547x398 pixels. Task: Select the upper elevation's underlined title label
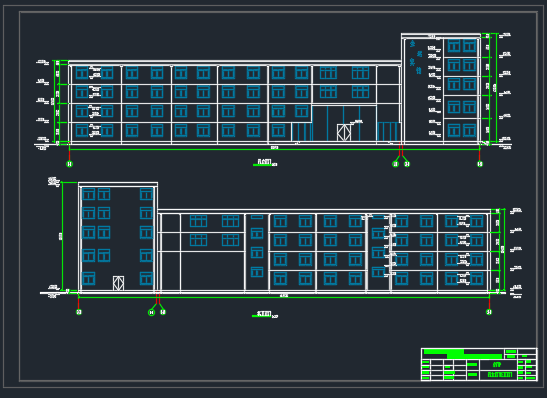265,162
